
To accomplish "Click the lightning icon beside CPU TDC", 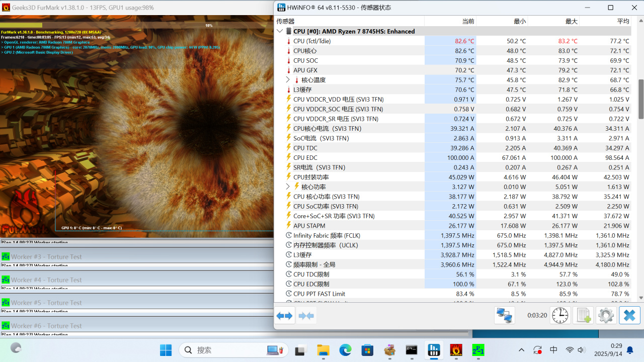I will [x=289, y=148].
